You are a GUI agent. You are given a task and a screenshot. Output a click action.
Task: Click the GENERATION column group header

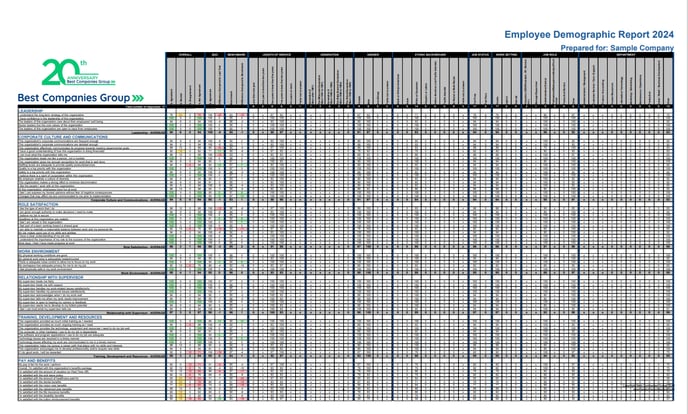[330, 55]
